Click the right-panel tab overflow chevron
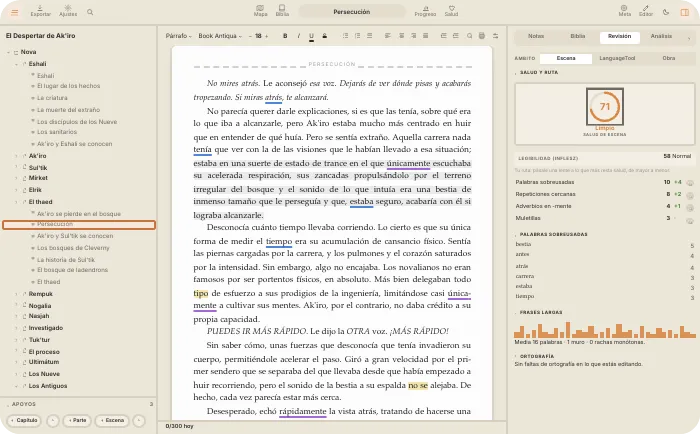The height and width of the screenshot is (434, 700). pyautogui.click(x=688, y=38)
